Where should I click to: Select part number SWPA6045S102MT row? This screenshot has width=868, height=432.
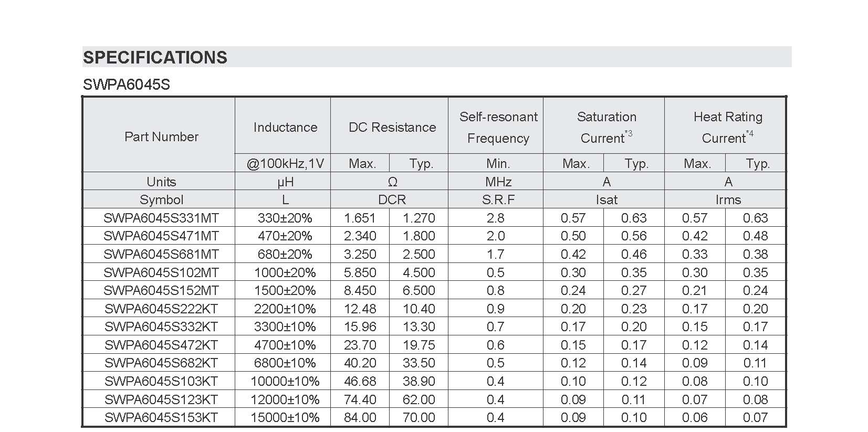click(161, 272)
